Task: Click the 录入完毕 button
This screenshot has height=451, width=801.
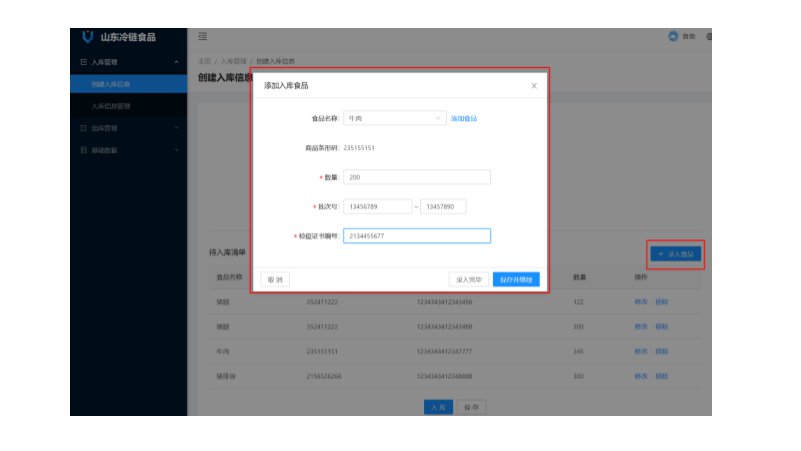Action: tap(467, 279)
